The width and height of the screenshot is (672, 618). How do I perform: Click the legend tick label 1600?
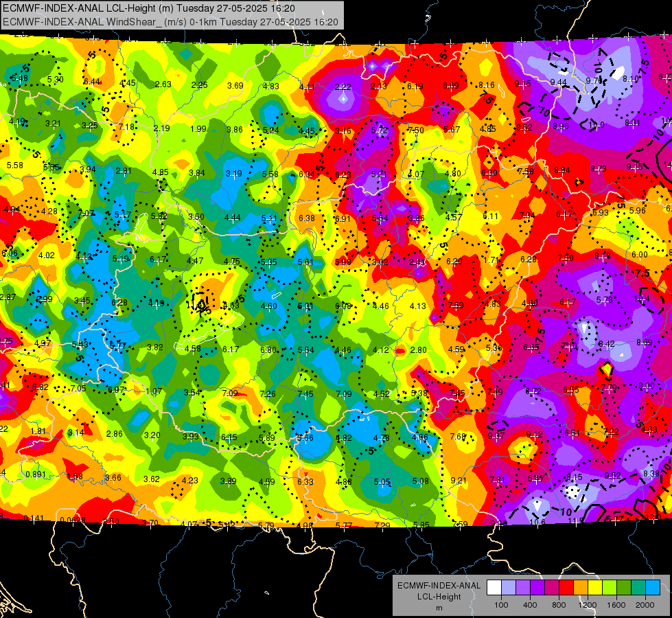click(x=616, y=605)
